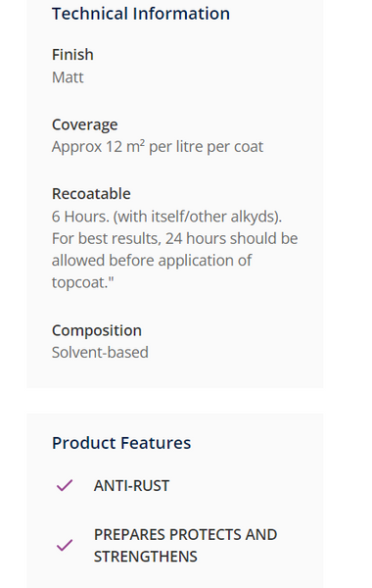Image resolution: width=372 pixels, height=588 pixels.
Task: Click the checkmark beside PREPARES PROTECTS AND STRENGTHENS
Action: click(x=65, y=545)
